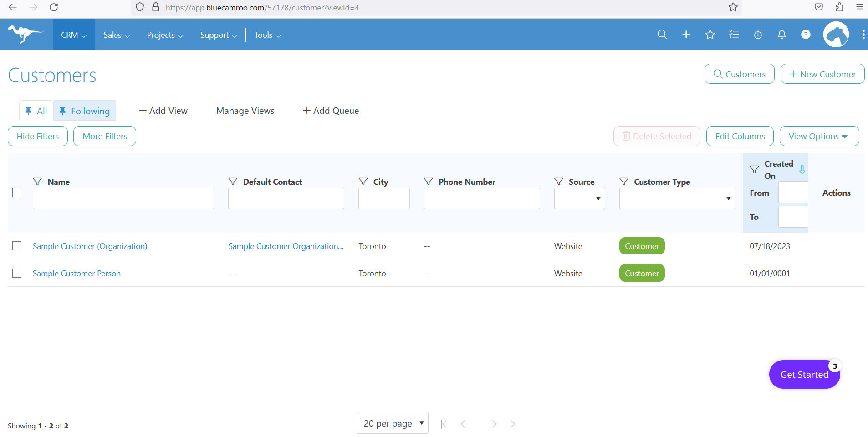Click the filter icon next to City
The height and width of the screenshot is (437, 868).
[x=363, y=182]
